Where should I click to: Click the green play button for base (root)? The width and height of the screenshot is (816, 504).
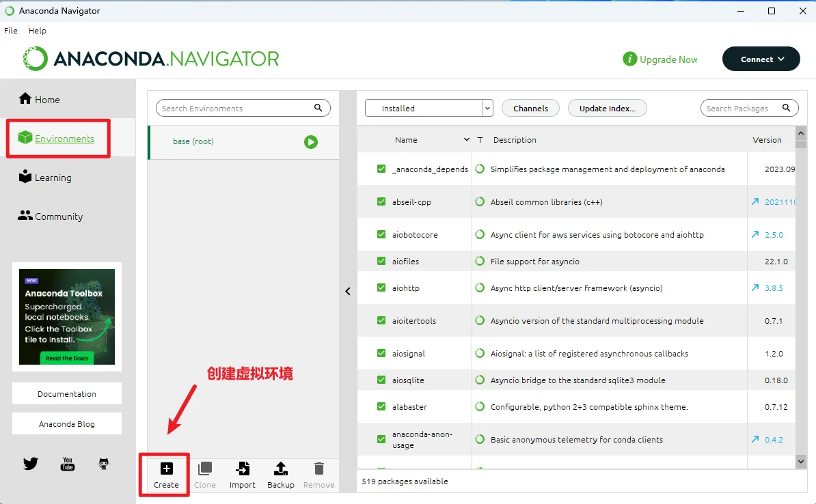pos(311,142)
